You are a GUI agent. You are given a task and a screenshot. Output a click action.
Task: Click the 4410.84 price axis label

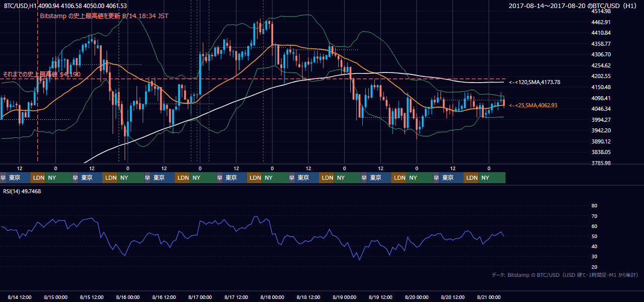tap(601, 33)
